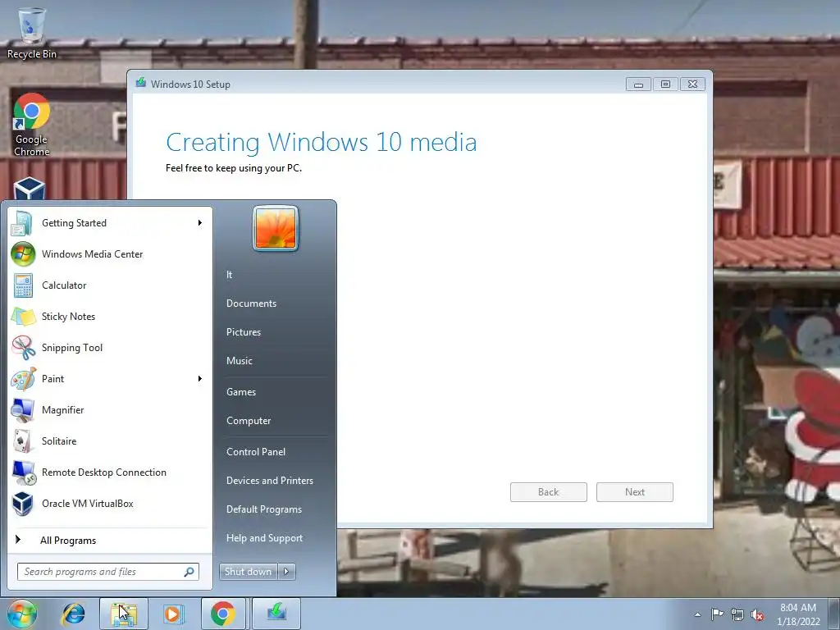Open Help and Support
This screenshot has width=840, height=630.
point(264,538)
